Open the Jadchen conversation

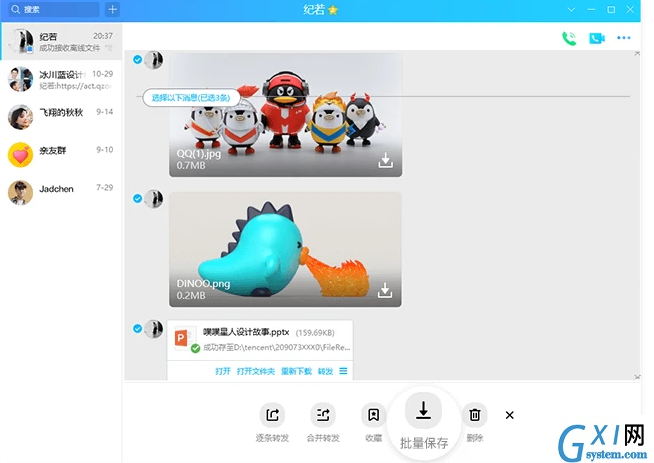pyautogui.click(x=61, y=193)
